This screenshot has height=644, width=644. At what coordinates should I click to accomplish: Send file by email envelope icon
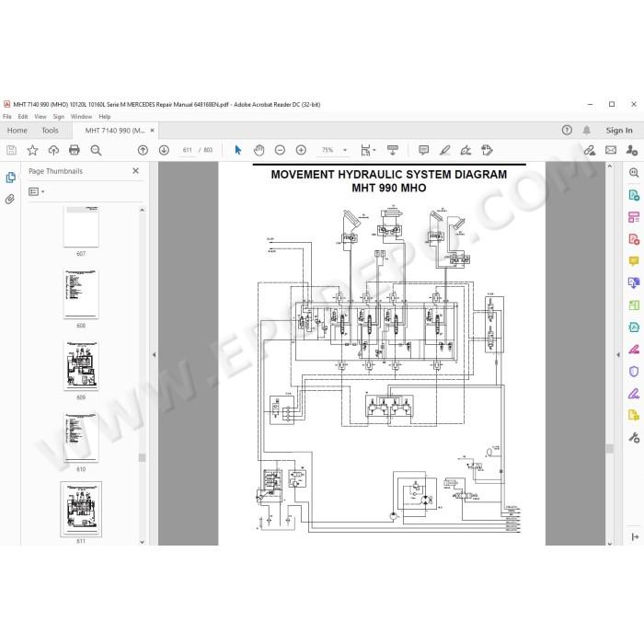pyautogui.click(x=611, y=150)
